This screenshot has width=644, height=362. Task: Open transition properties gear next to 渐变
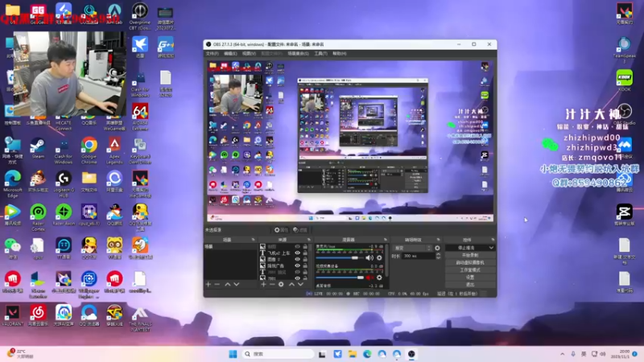437,248
